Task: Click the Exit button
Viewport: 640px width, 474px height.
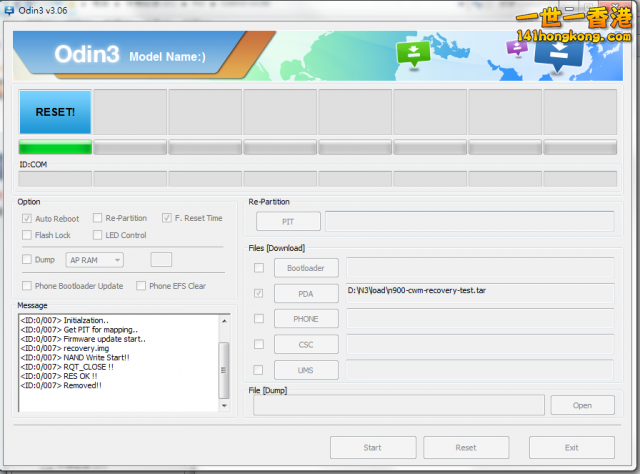Action: click(571, 447)
